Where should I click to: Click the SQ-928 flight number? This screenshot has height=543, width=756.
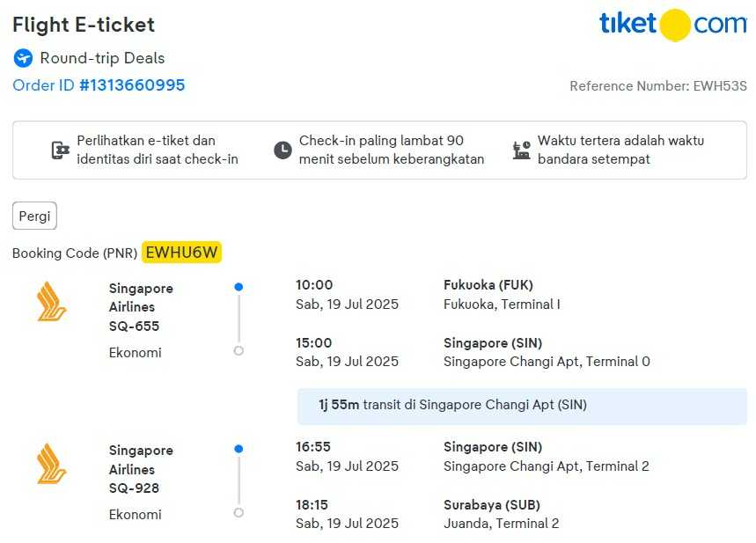click(134, 488)
